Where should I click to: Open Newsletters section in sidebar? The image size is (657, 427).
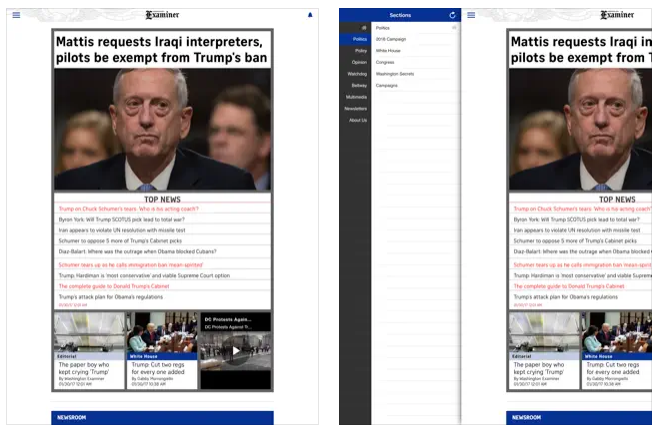click(355, 109)
